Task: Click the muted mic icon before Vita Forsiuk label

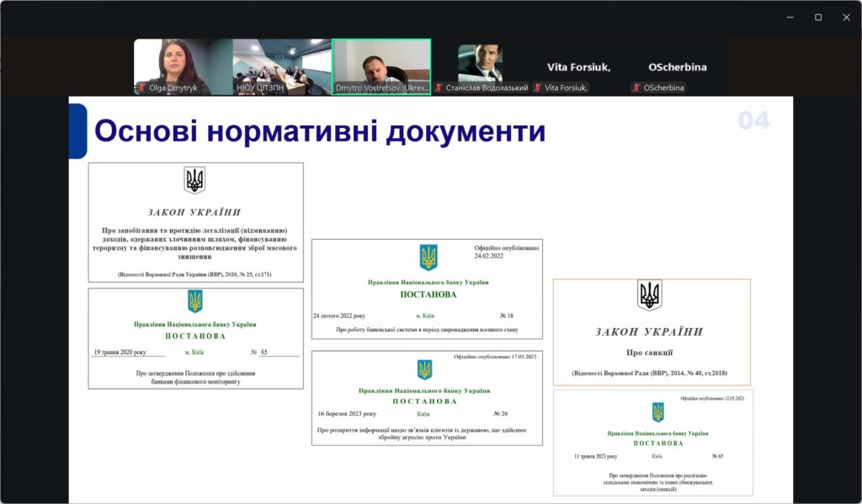Action: (537, 88)
